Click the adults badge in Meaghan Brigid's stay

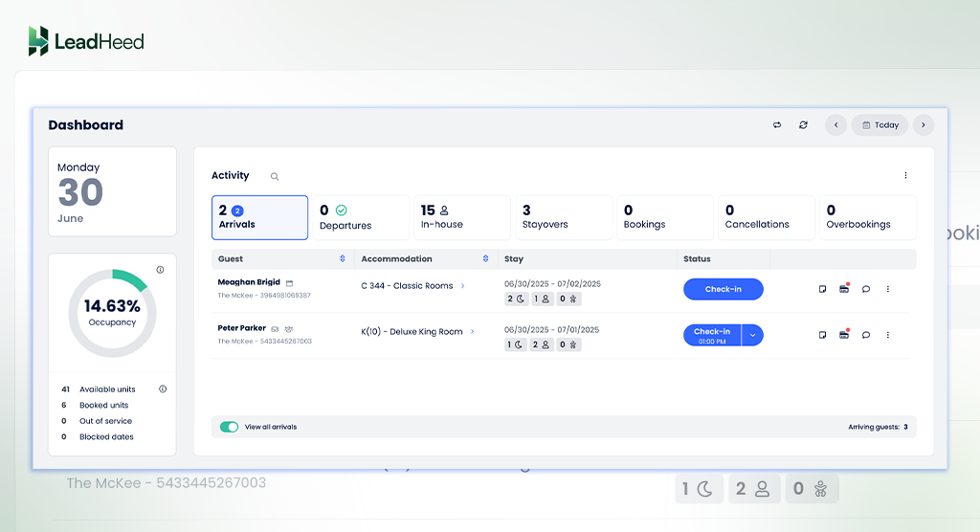(x=542, y=299)
